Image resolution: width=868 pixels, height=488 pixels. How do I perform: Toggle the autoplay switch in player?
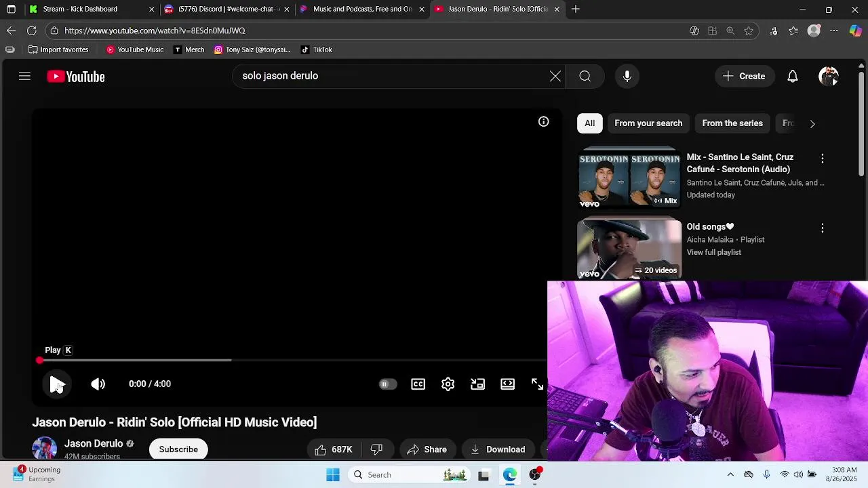tap(387, 384)
